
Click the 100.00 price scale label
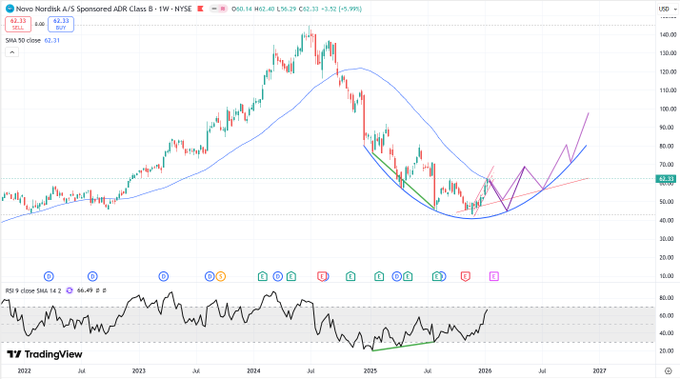tap(668, 109)
